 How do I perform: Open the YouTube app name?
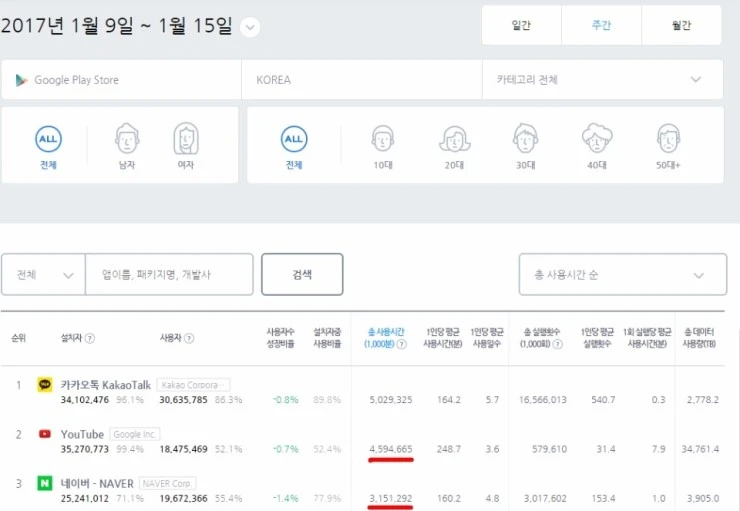[x=82, y=434]
